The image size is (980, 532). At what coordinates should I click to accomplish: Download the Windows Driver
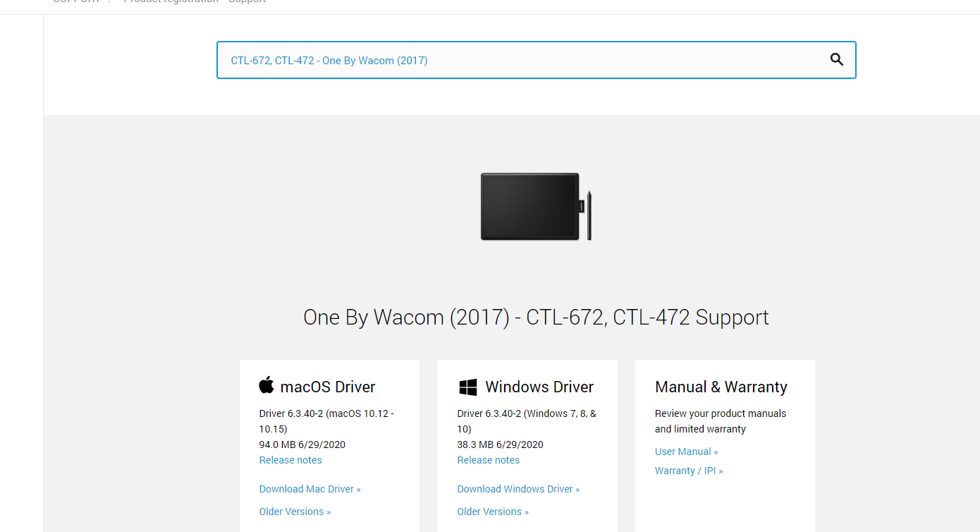pyautogui.click(x=518, y=489)
